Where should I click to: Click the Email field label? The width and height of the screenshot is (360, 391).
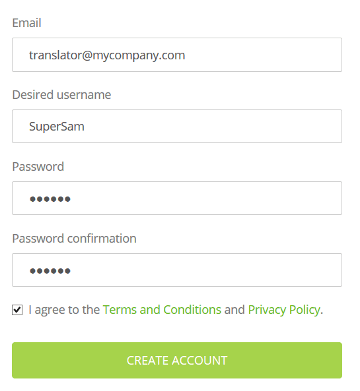(x=27, y=23)
